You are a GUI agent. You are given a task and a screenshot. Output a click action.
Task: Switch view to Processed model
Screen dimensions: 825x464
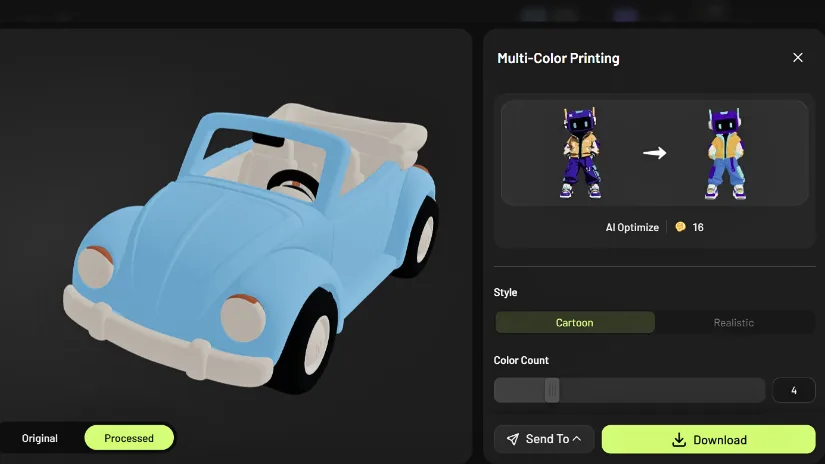129,438
